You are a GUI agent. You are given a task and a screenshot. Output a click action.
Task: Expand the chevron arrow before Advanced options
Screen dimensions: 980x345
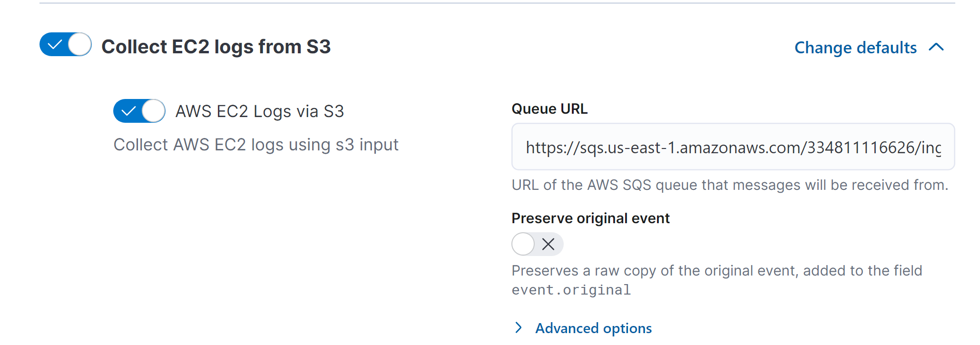click(519, 328)
